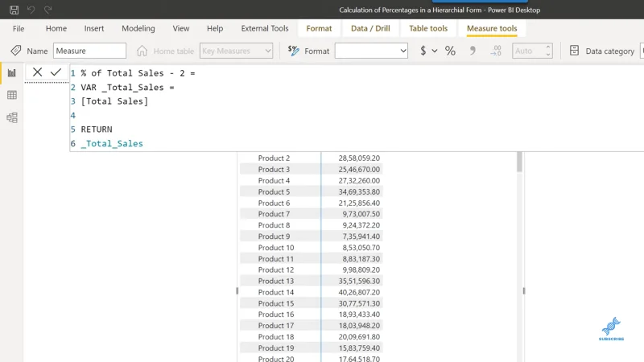The width and height of the screenshot is (644, 362).
Task: Select the Product 7 row
Action: [311, 214]
